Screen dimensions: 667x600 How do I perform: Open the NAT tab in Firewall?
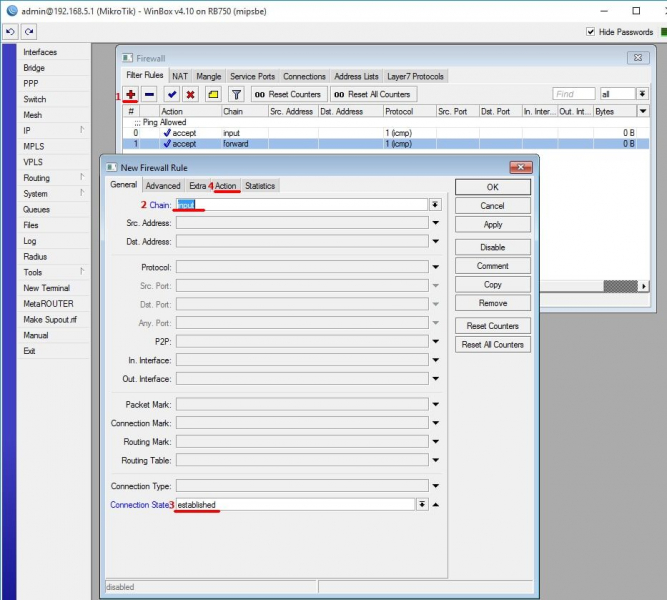tap(180, 76)
